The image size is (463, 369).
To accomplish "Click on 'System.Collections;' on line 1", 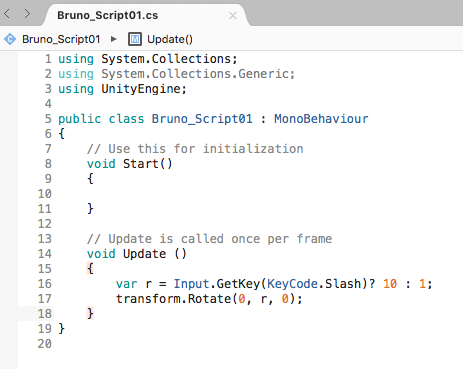I will (x=169, y=59).
